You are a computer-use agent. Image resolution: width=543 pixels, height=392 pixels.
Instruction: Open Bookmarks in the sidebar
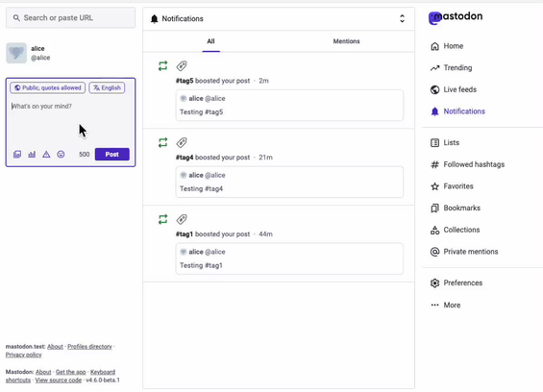456,208
